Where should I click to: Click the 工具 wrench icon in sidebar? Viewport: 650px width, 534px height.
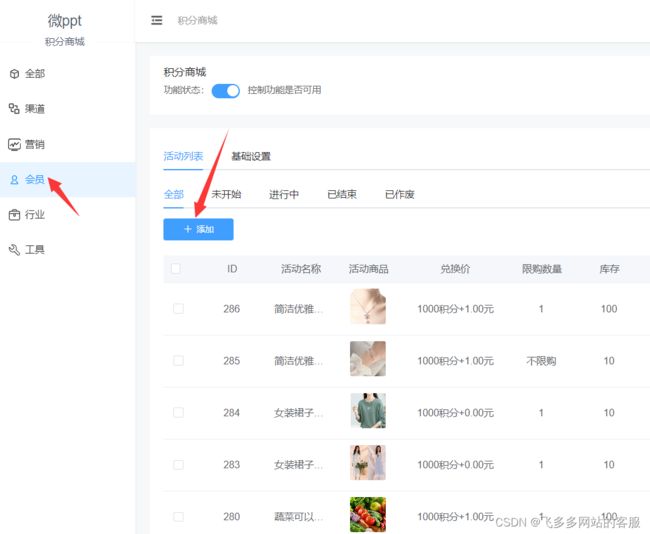point(15,250)
